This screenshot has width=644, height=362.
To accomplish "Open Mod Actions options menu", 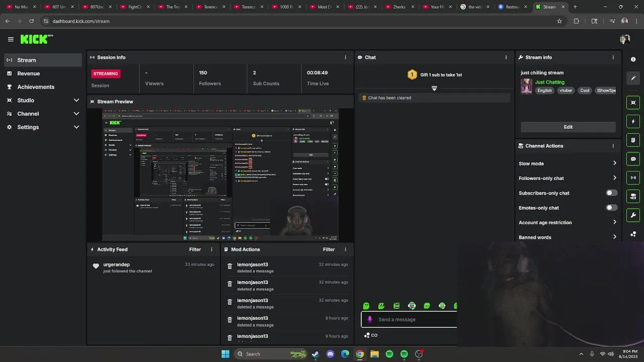I will pos(345,249).
